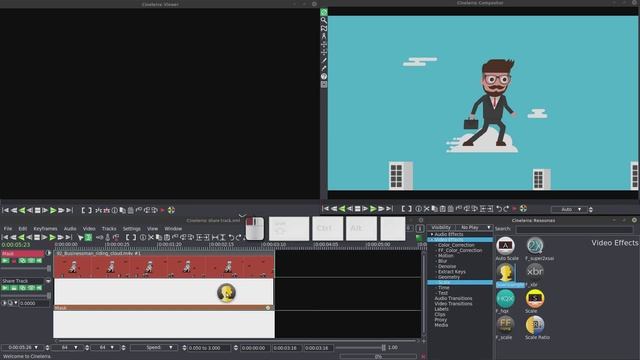Toggle mute on the Share Track
Image resolution: width=640 pixels, height=360 pixels.
(x=39, y=288)
